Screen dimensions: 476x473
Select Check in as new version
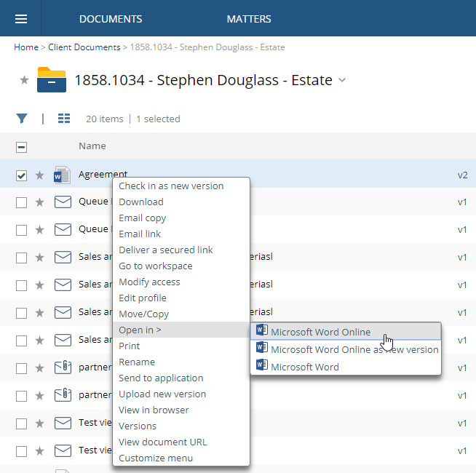click(171, 186)
